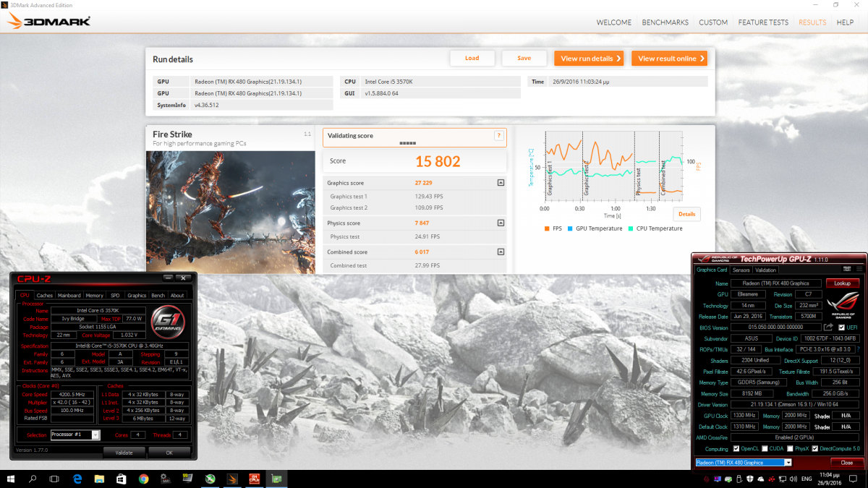Toggle the CUDA checkbox in GPU-Z
Screen dimensions: 868x488
tap(766, 448)
